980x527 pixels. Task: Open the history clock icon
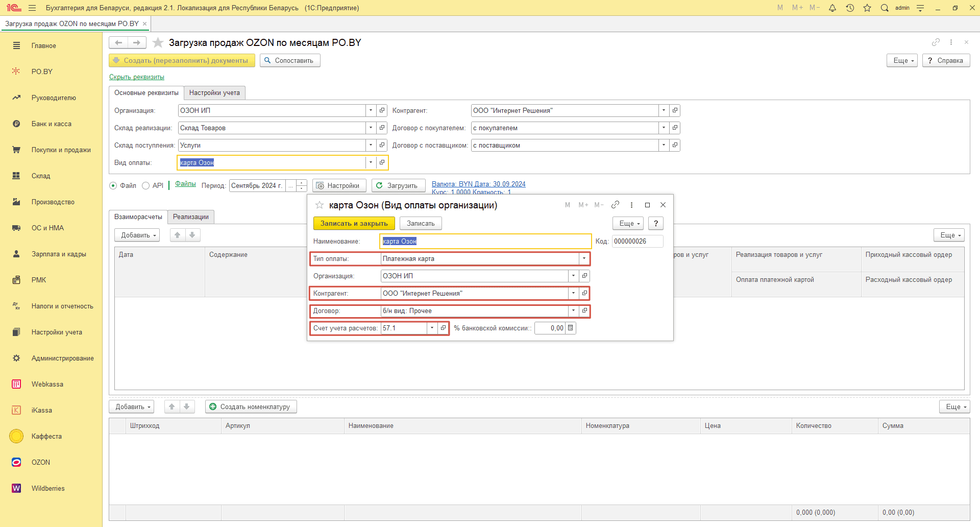850,8
